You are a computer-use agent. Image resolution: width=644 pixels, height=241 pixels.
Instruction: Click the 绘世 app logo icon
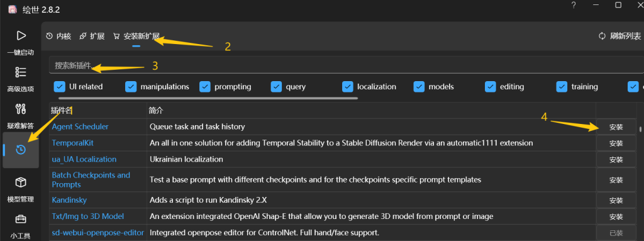pyautogui.click(x=13, y=10)
